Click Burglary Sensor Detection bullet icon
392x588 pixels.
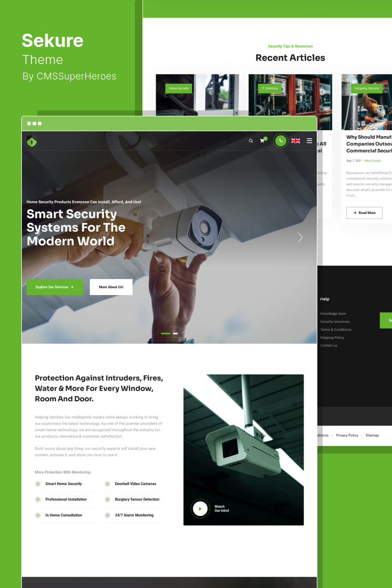click(108, 499)
